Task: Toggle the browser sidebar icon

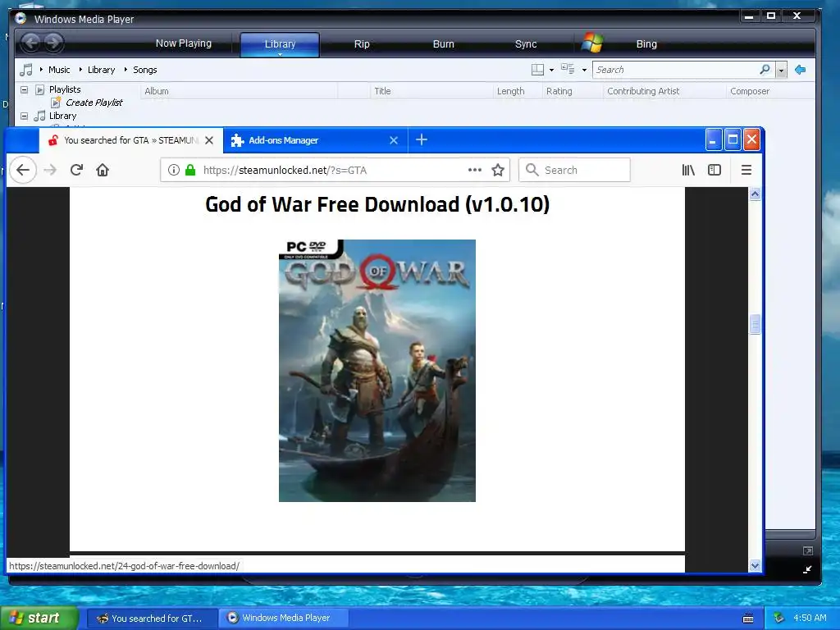Action: coord(714,171)
